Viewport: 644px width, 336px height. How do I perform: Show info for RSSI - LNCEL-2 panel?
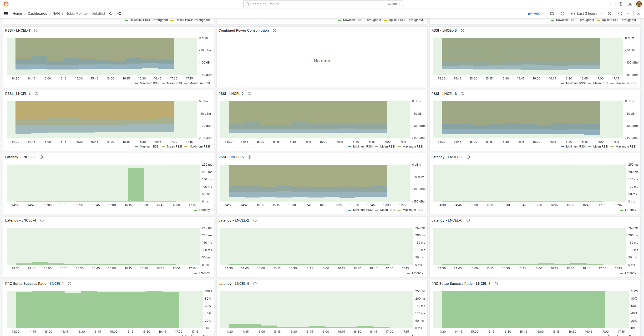point(249,94)
